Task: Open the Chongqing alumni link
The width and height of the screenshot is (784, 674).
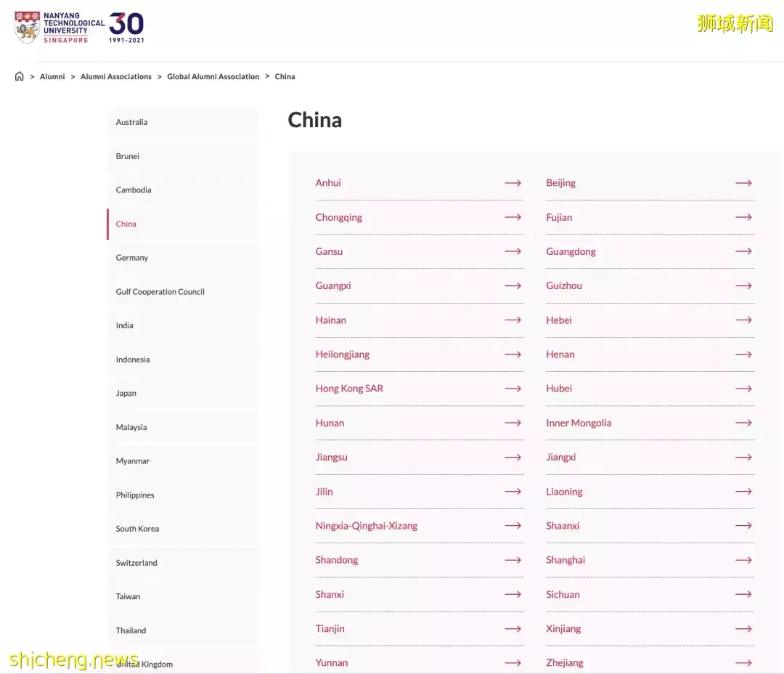Action: (x=338, y=217)
